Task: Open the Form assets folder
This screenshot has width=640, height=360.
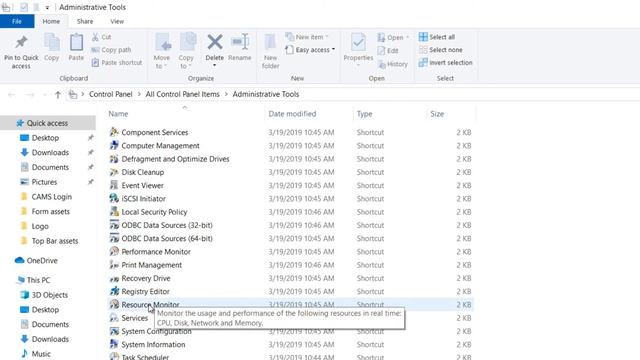Action: pos(51,211)
